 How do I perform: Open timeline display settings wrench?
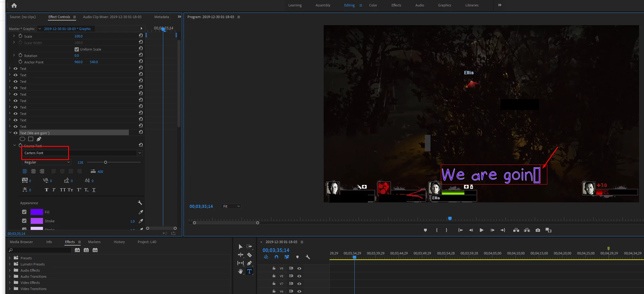(x=308, y=257)
